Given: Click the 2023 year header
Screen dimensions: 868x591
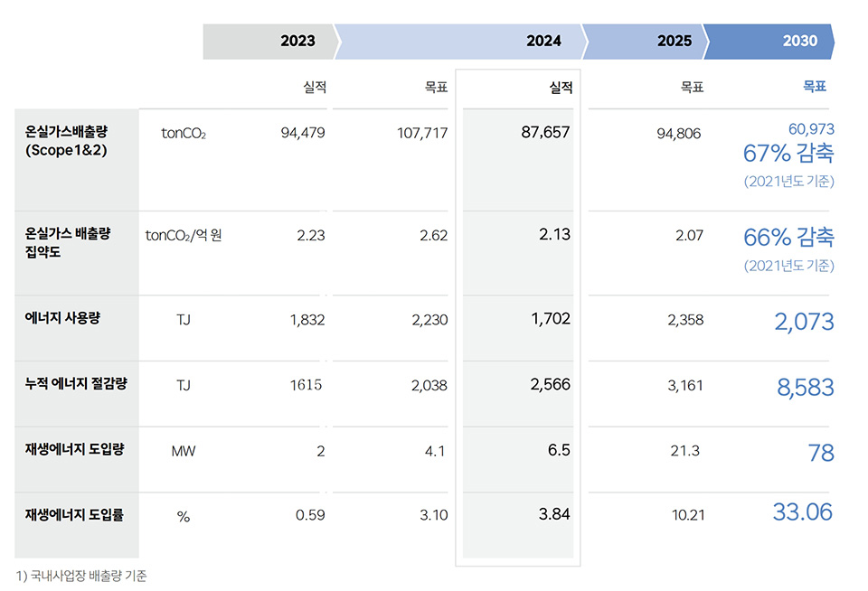Looking at the screenshot, I should pos(297,41).
